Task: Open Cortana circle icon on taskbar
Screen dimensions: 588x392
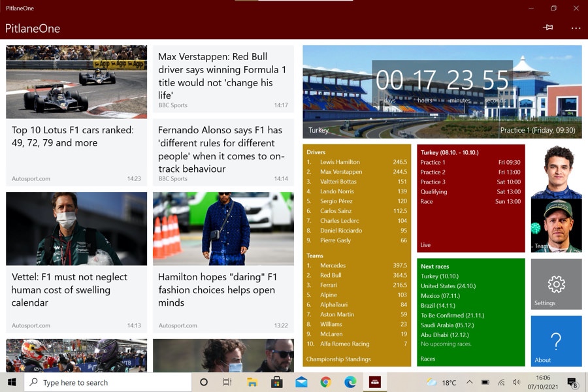Action: pos(204,382)
